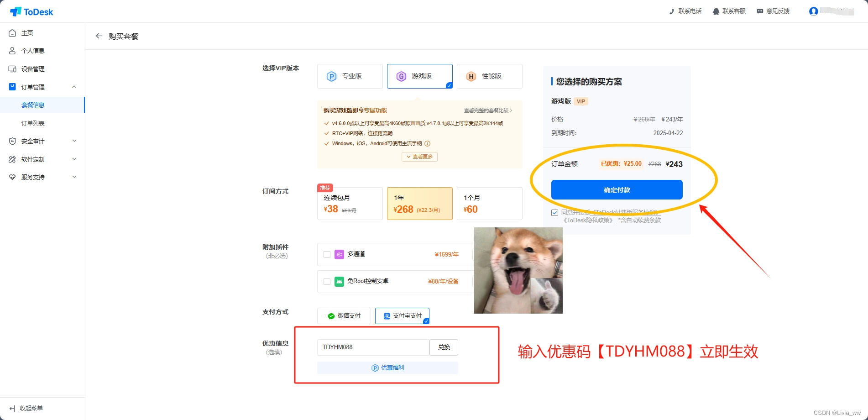
Task: Click the VIP badge beside 游戏版
Action: coord(581,101)
